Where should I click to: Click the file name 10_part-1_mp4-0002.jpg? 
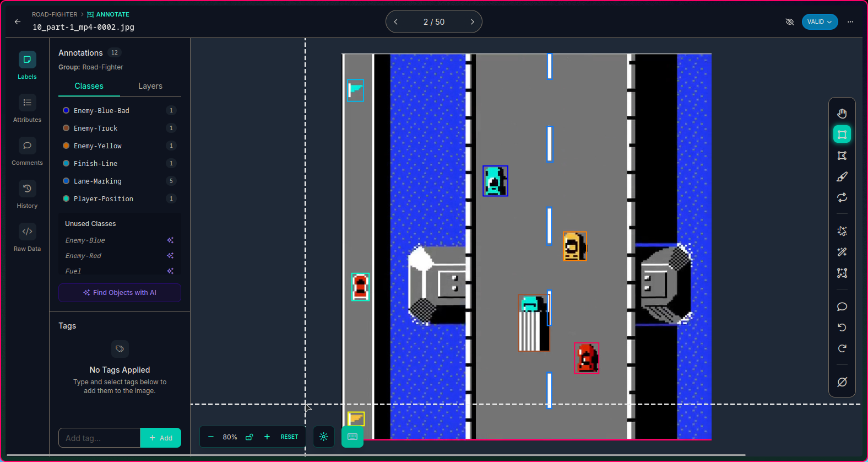pos(83,27)
